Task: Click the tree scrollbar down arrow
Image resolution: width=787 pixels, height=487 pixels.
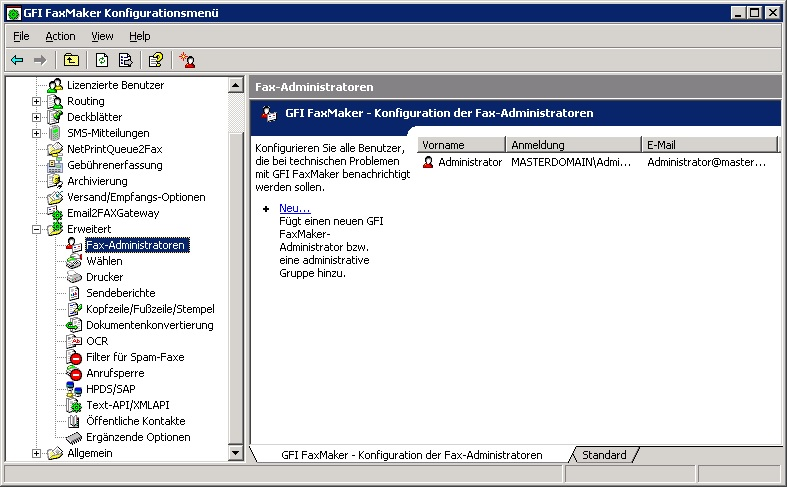Action: pyautogui.click(x=235, y=453)
